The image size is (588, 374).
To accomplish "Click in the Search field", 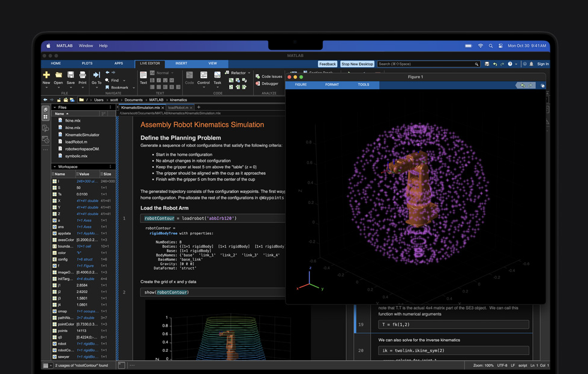I will pyautogui.click(x=428, y=64).
